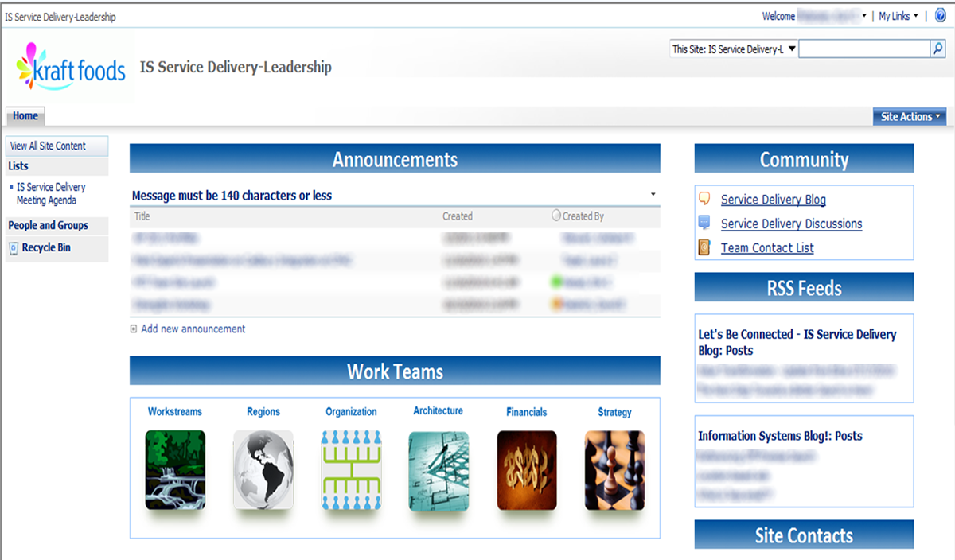Click the Work Teams section header
The height and width of the screenshot is (560, 955).
395,371
